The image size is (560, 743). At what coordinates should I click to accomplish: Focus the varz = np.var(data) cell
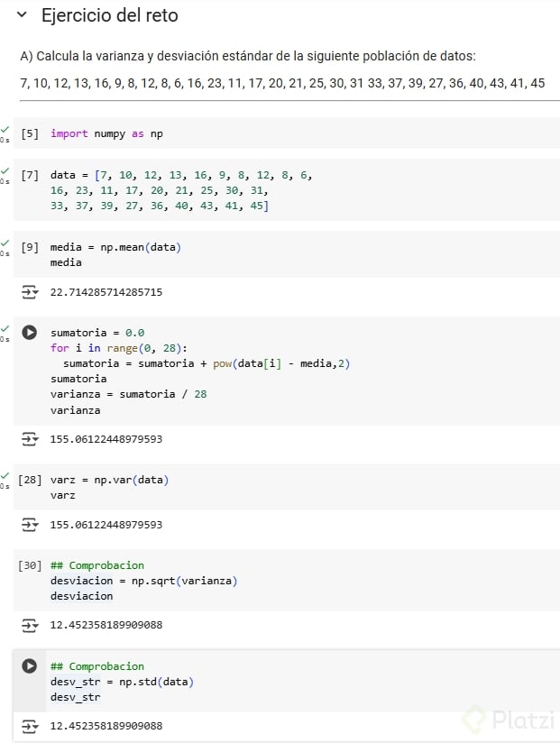[271, 487]
